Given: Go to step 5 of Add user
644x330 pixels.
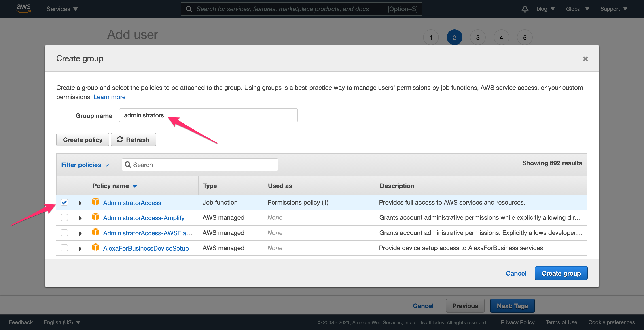Looking at the screenshot, I should click(x=525, y=37).
